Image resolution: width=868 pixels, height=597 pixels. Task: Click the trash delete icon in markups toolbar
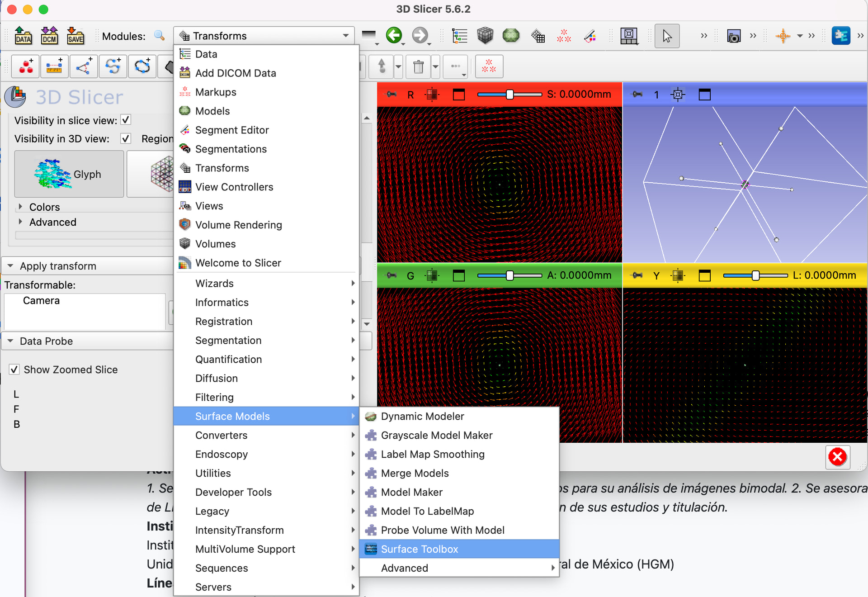point(418,67)
